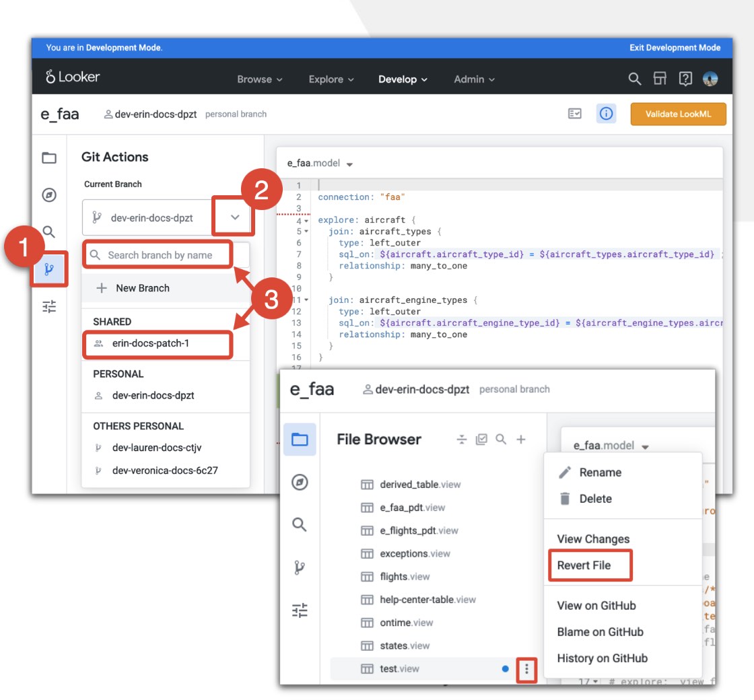Click New Branch in the branch list
754x700 pixels.
click(x=166, y=288)
